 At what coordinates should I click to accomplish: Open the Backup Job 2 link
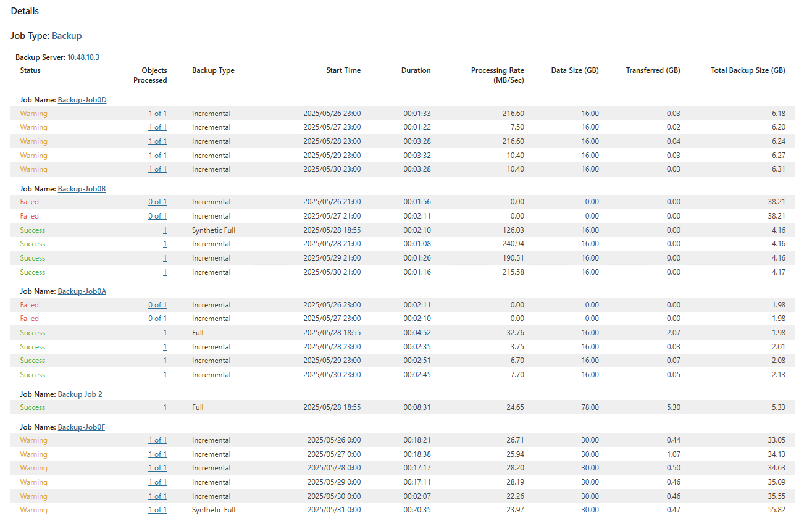80,394
